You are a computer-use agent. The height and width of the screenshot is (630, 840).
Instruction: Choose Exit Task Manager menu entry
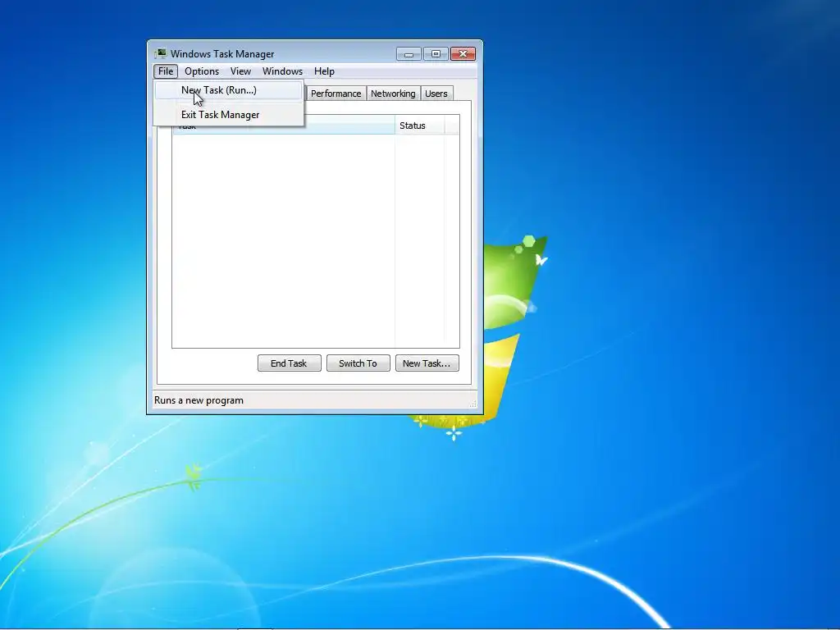[x=229, y=115]
